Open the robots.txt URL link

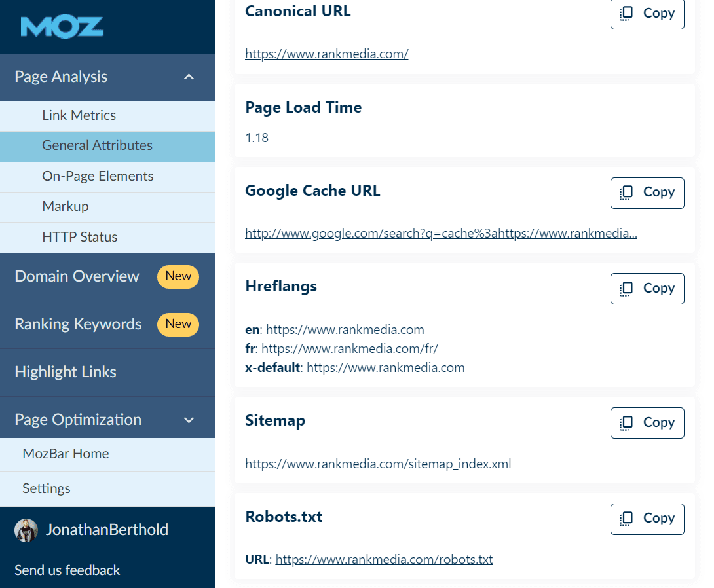384,560
